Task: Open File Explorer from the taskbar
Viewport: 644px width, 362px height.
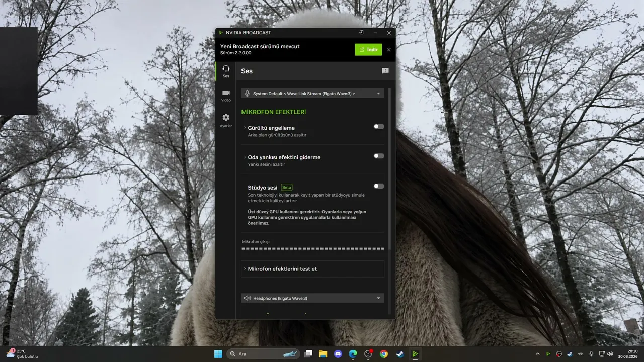Action: (x=323, y=354)
